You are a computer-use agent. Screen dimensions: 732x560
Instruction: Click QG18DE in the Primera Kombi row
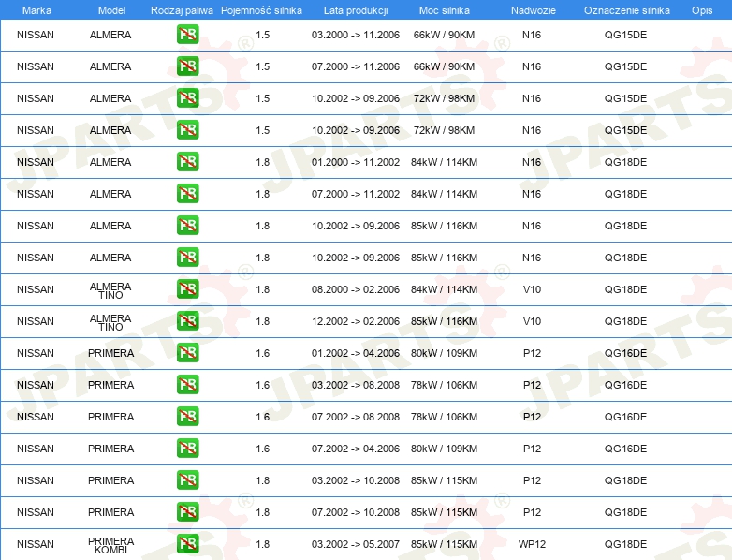625,544
